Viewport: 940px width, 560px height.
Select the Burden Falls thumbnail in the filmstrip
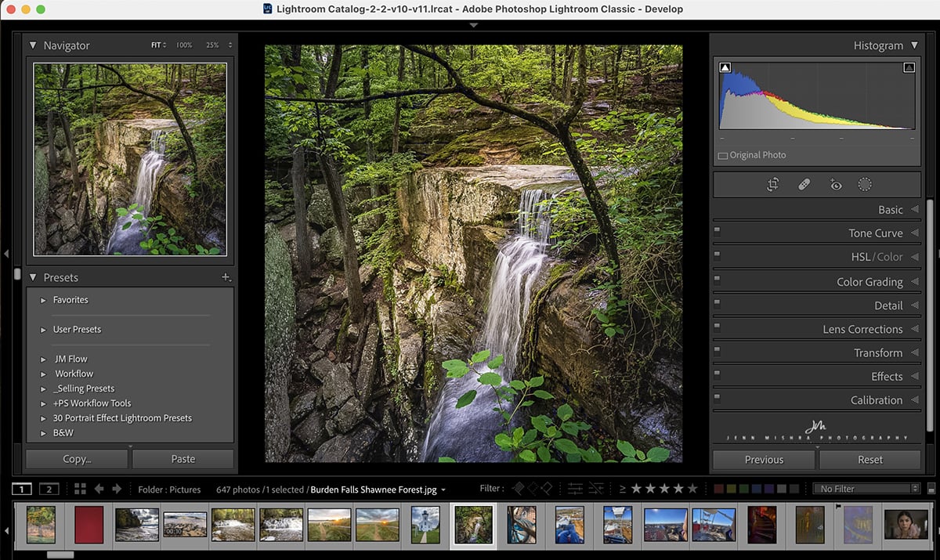(473, 525)
